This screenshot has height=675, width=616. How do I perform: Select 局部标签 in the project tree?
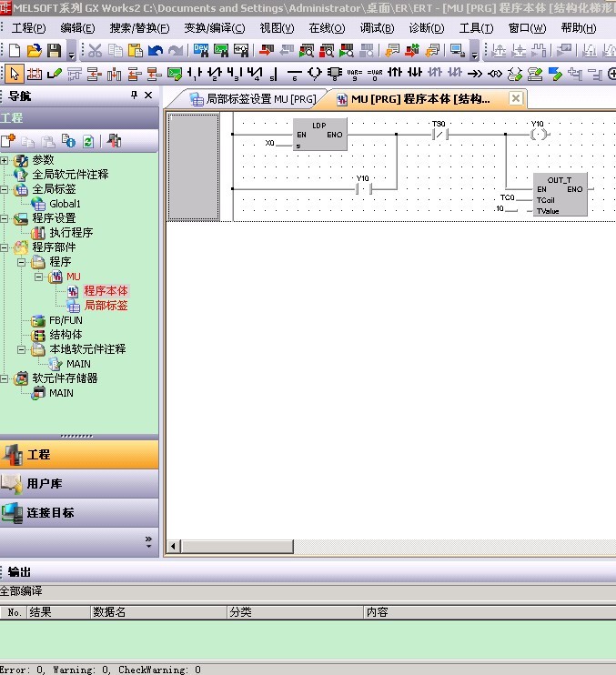(x=106, y=306)
